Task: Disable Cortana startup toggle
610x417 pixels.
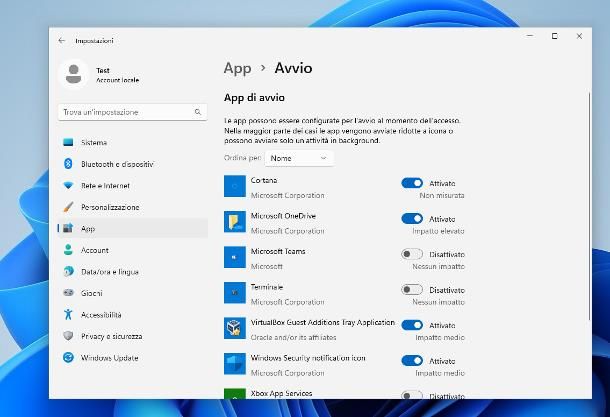Action: point(412,183)
